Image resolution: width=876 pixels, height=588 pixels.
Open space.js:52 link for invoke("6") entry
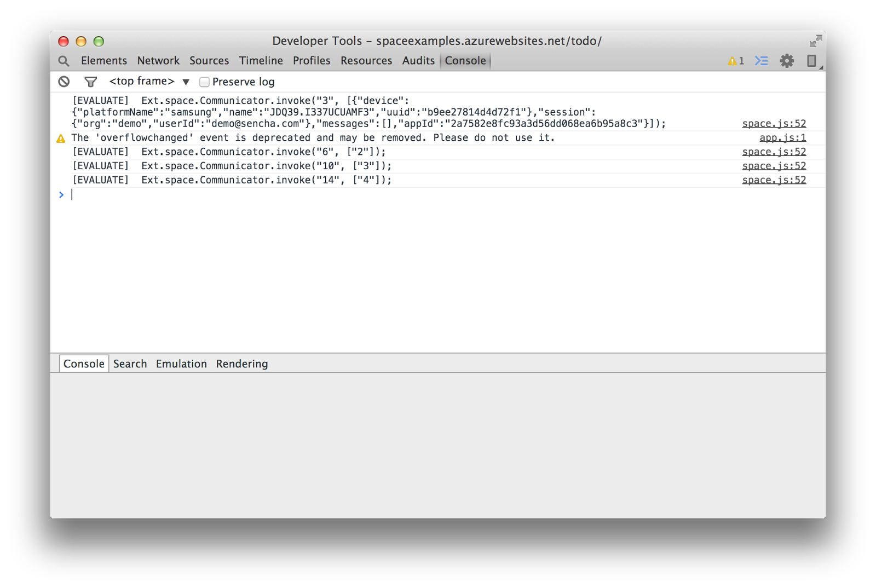pos(774,152)
